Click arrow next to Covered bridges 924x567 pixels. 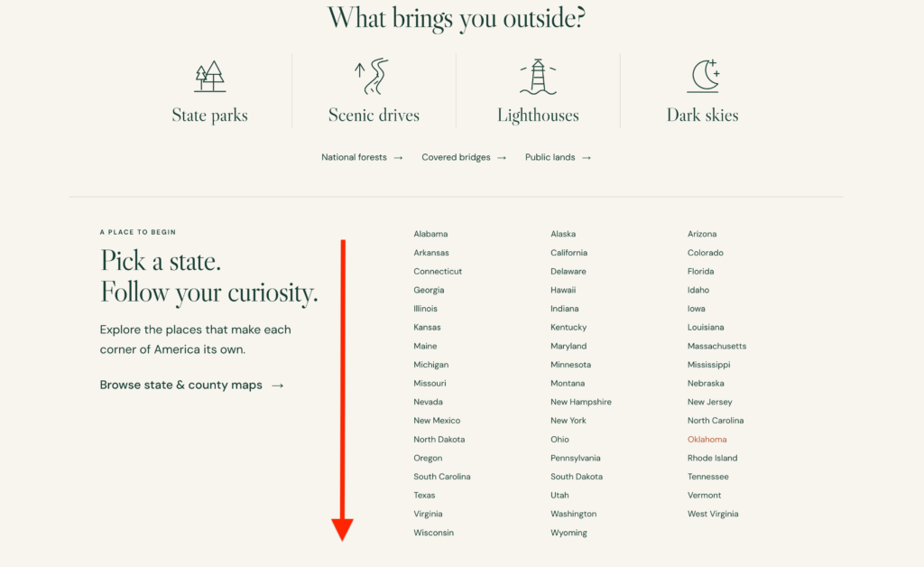tap(502, 158)
